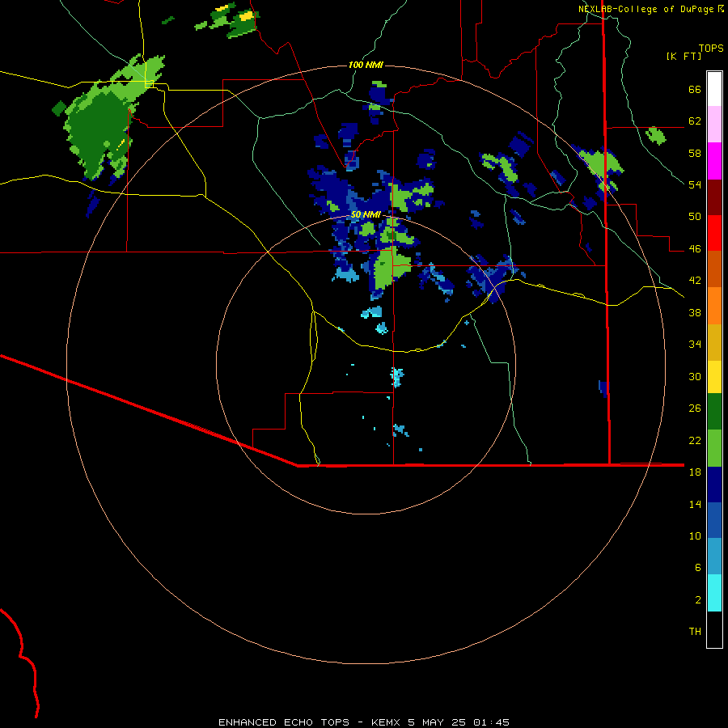Click the bright red legend swatch
Viewport: 728px width, 728px height.
click(x=714, y=233)
